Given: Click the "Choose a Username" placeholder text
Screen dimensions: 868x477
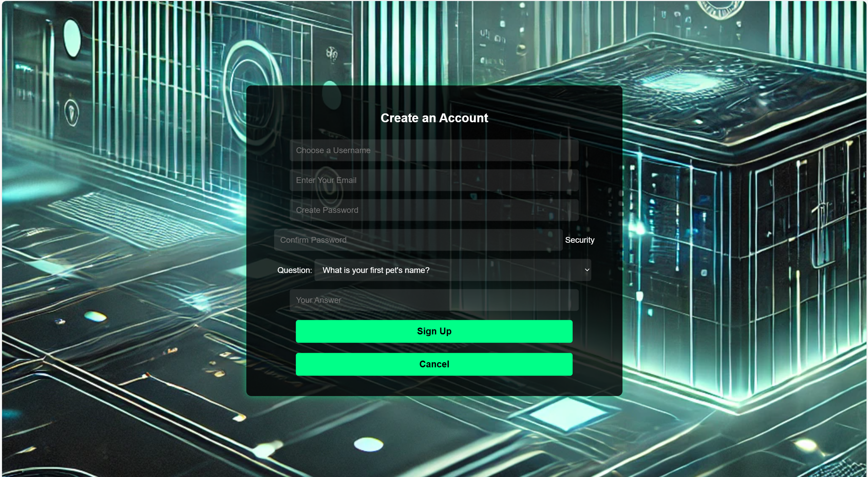Looking at the screenshot, I should (x=333, y=150).
